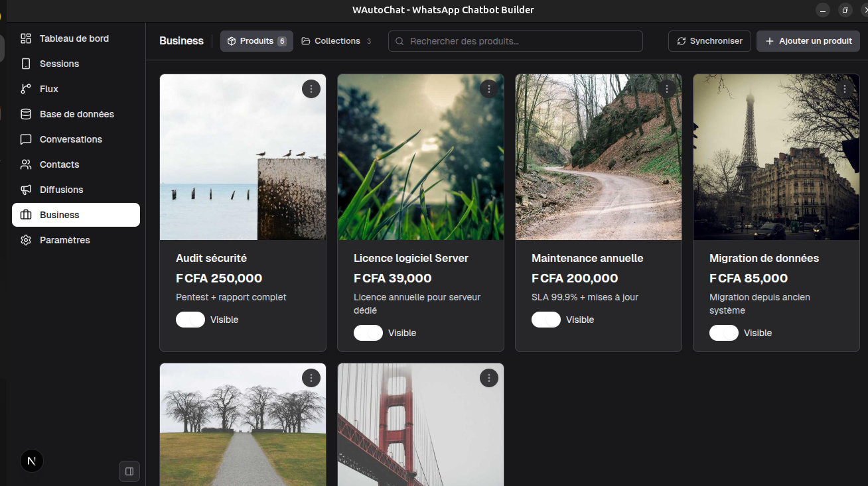The width and height of the screenshot is (868, 486).
Task: Switch to the Collections tab
Action: pos(336,41)
